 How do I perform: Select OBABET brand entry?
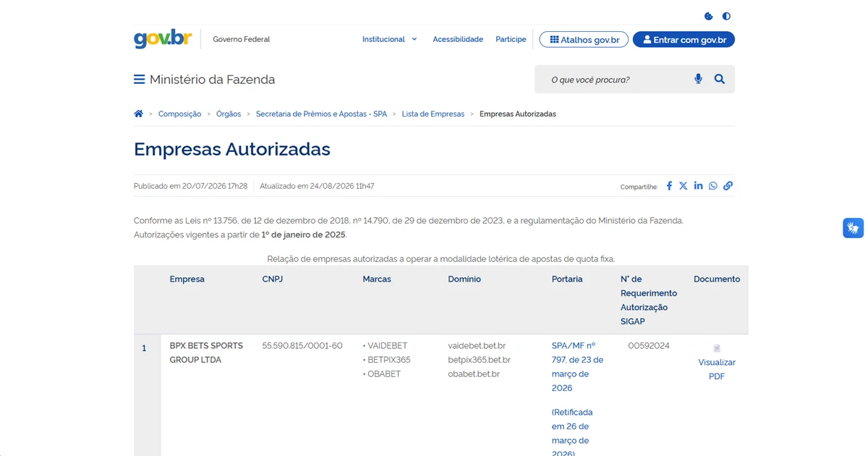pos(382,374)
